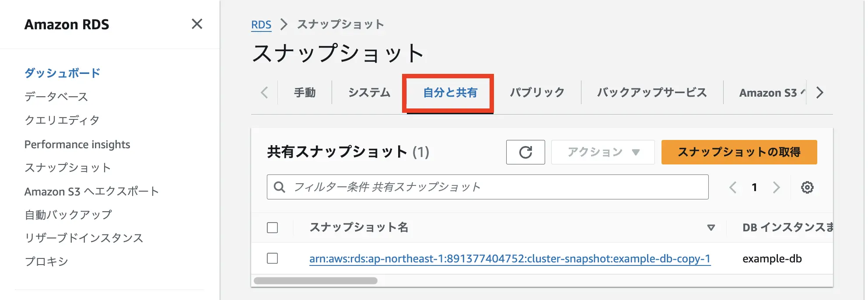Open the バックアップサービス tab
This screenshot has width=868, height=300.
point(652,93)
